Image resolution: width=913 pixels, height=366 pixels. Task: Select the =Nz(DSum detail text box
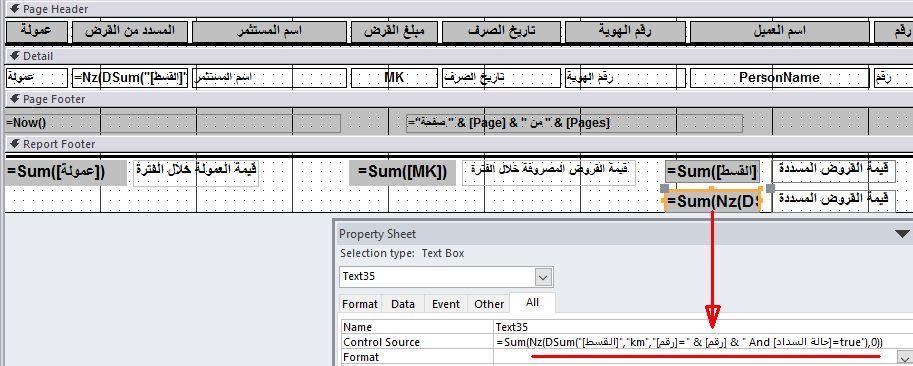coord(130,77)
